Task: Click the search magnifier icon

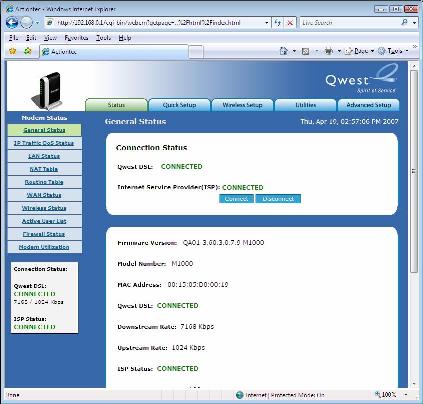Action: [x=404, y=23]
